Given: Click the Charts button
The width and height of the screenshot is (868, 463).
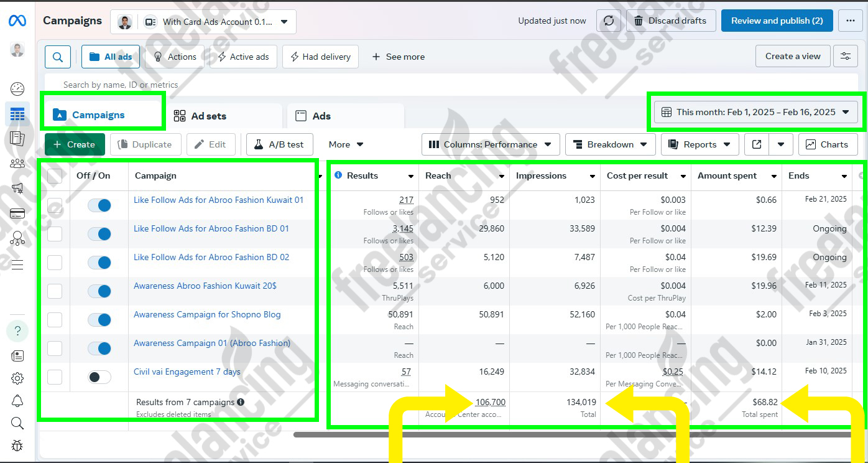Looking at the screenshot, I should pyautogui.click(x=828, y=144).
